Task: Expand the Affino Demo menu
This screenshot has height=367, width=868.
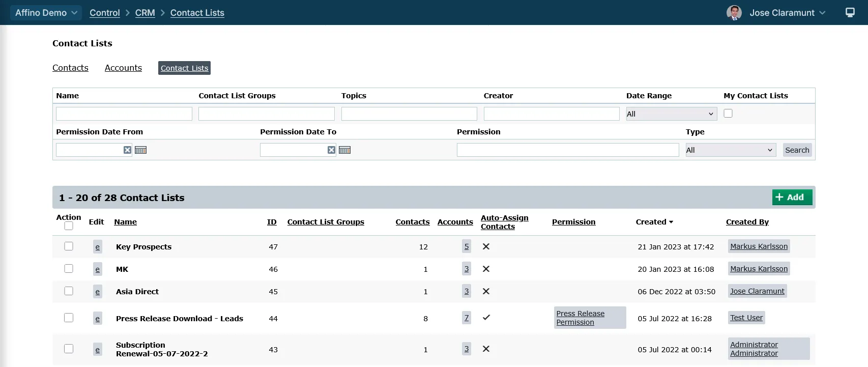Action: click(46, 13)
